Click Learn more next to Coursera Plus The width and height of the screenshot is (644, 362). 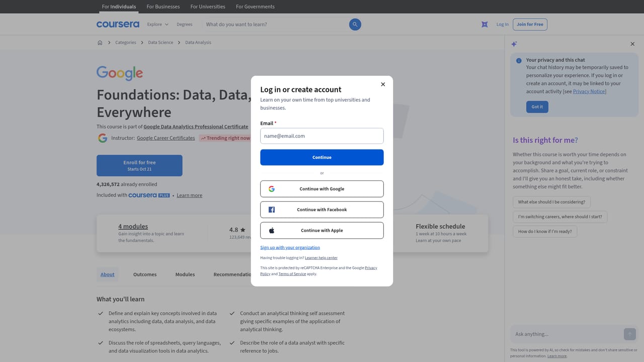(x=189, y=195)
